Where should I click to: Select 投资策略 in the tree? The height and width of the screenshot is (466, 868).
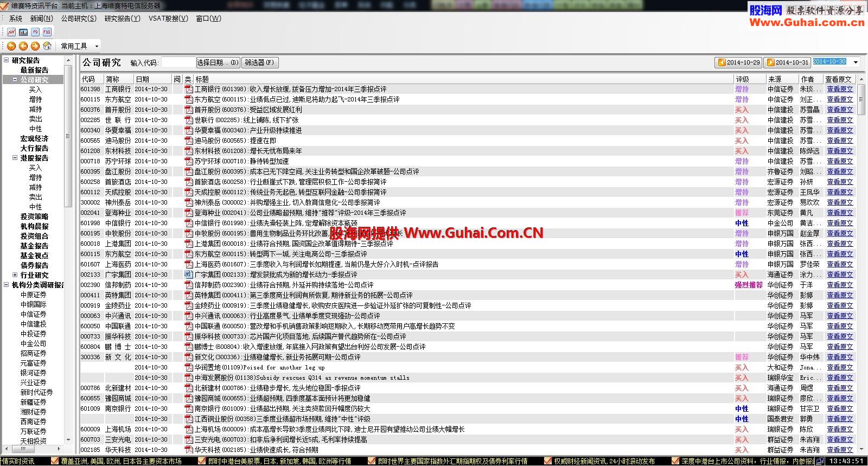(x=34, y=216)
